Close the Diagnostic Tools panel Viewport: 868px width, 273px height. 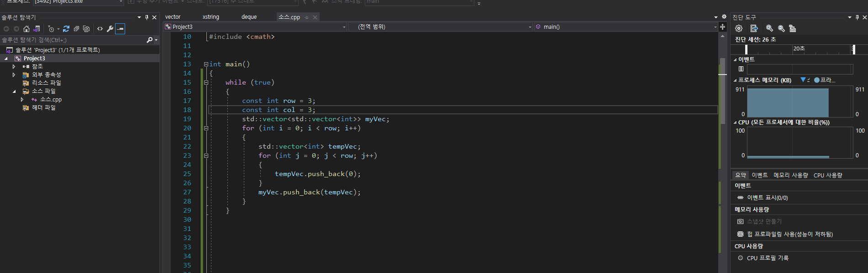coord(864,17)
